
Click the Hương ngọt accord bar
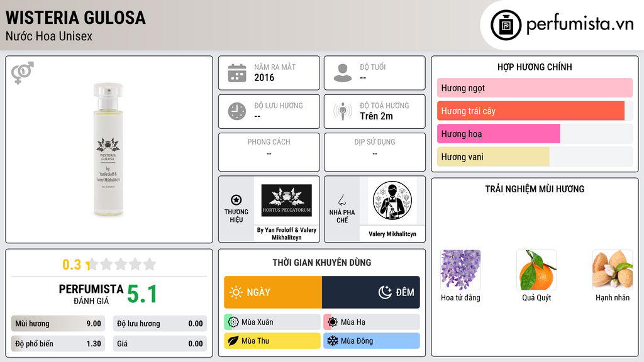[x=535, y=88]
